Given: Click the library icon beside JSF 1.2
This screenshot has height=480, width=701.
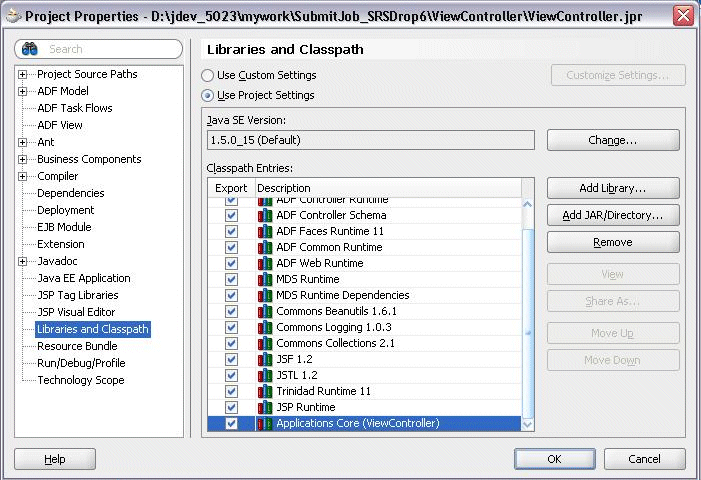Looking at the screenshot, I should coord(265,359).
